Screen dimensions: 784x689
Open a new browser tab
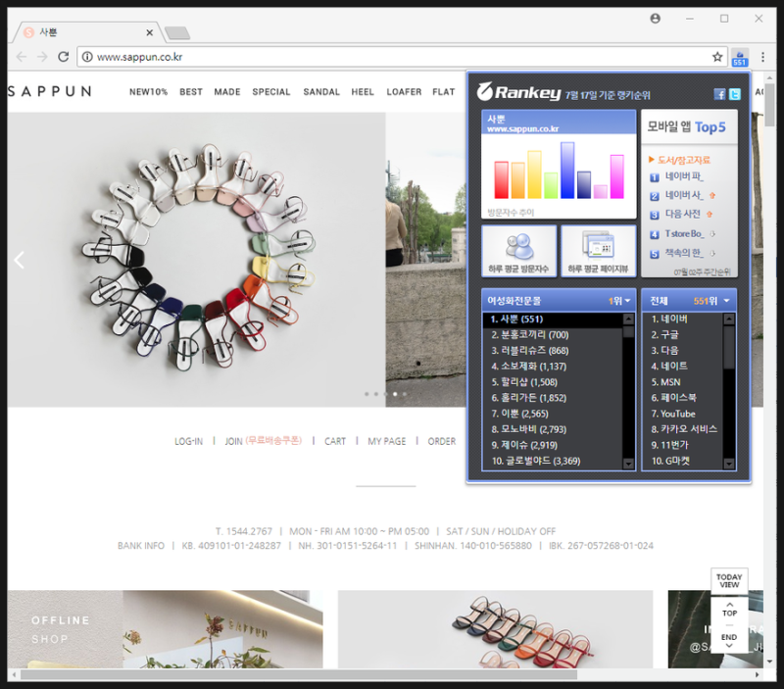(x=177, y=33)
